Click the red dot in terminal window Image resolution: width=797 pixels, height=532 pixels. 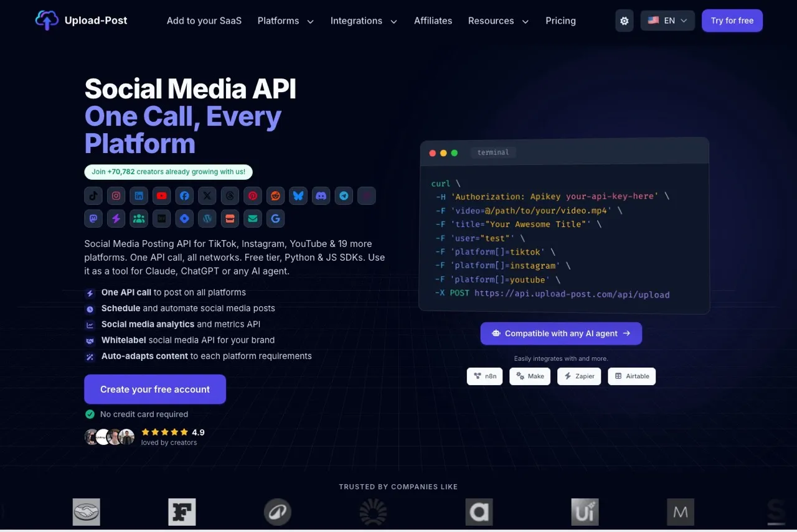coord(433,153)
